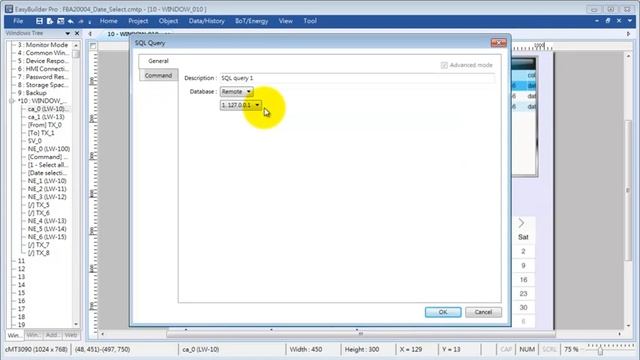Select tree object NE_1 (LW-10)
The width and height of the screenshot is (640, 360).
tap(47, 181)
